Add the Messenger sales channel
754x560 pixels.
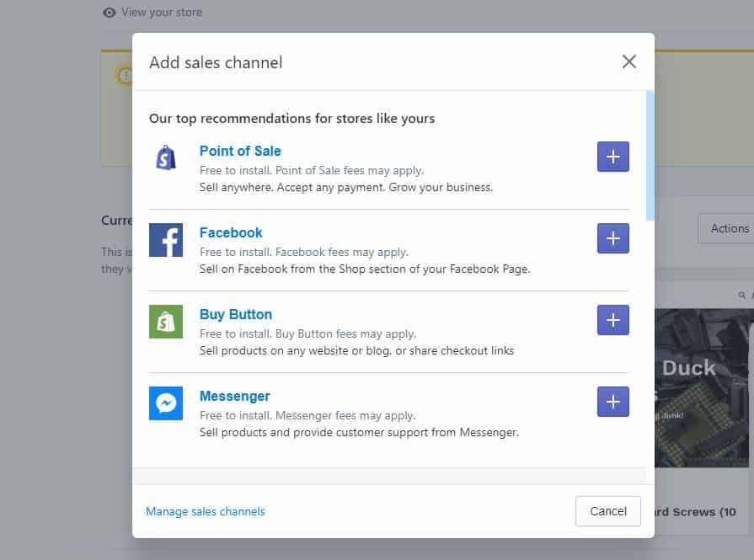point(613,402)
